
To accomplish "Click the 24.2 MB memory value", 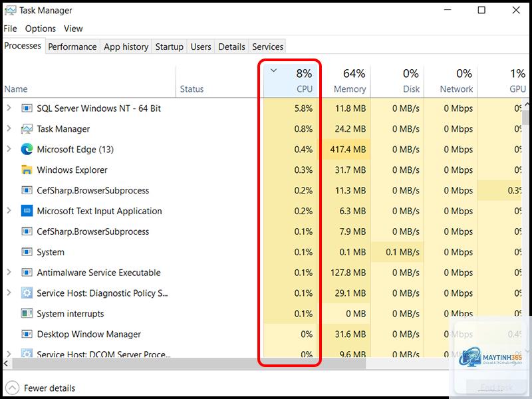I will (350, 129).
